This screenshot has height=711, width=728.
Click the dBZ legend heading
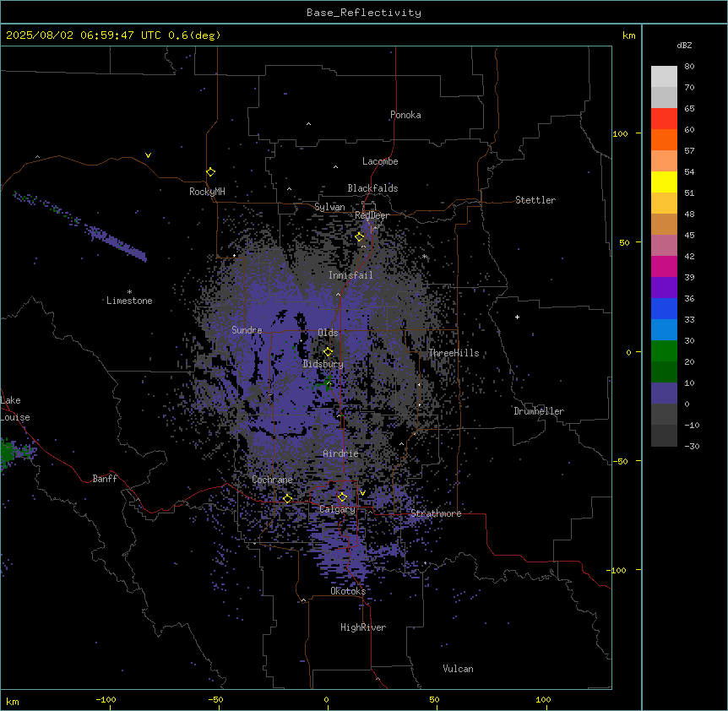684,45
